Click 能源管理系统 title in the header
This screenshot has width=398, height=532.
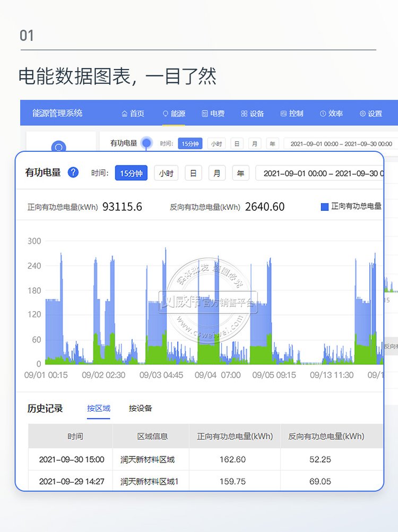tap(57, 113)
